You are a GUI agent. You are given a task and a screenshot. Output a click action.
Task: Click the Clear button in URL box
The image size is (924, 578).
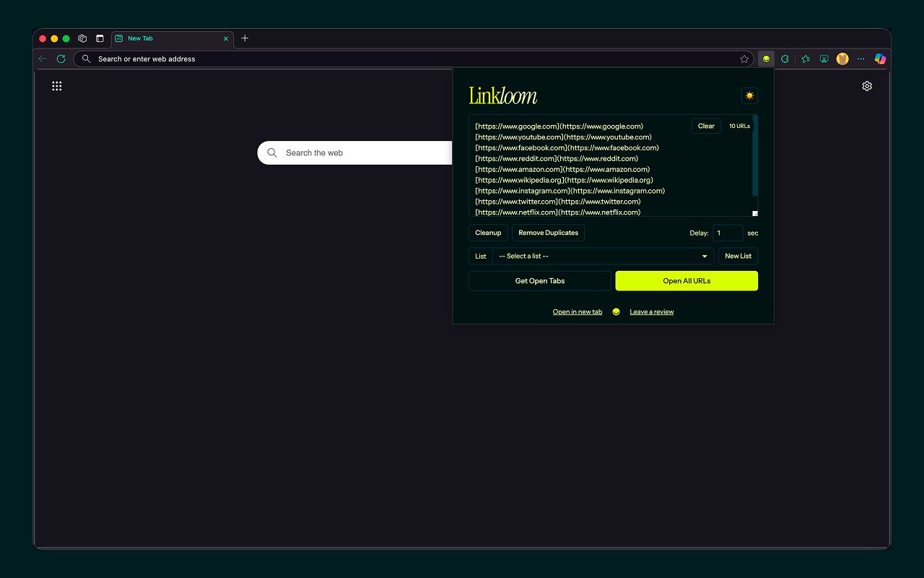pyautogui.click(x=706, y=126)
